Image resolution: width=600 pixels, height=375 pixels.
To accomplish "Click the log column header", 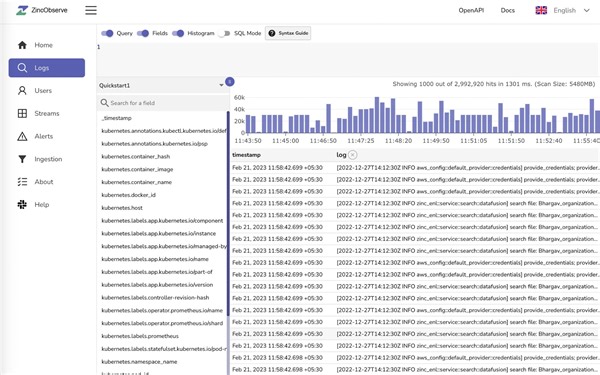I will pos(341,155).
